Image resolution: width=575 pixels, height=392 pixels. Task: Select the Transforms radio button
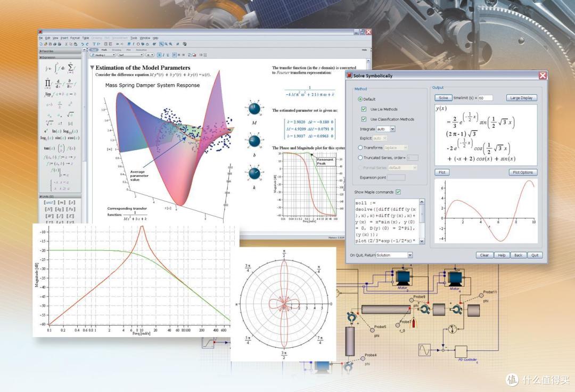click(x=360, y=148)
